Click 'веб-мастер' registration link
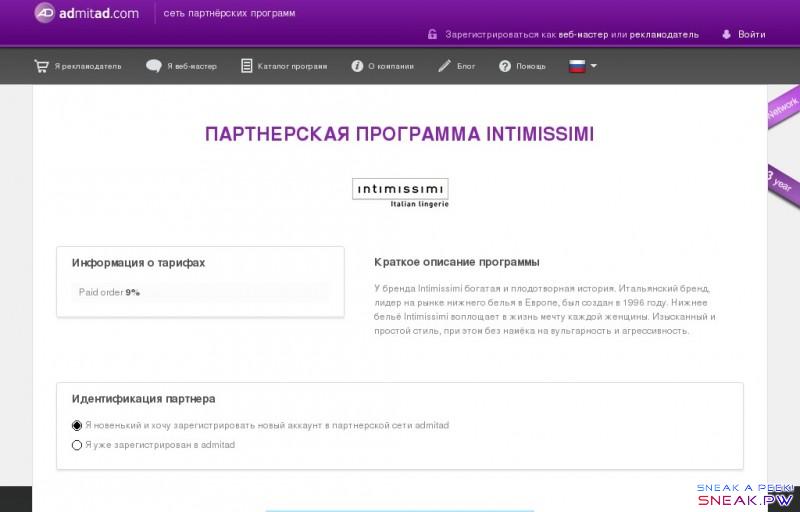Viewport: 800px width, 512px height. coord(583,35)
